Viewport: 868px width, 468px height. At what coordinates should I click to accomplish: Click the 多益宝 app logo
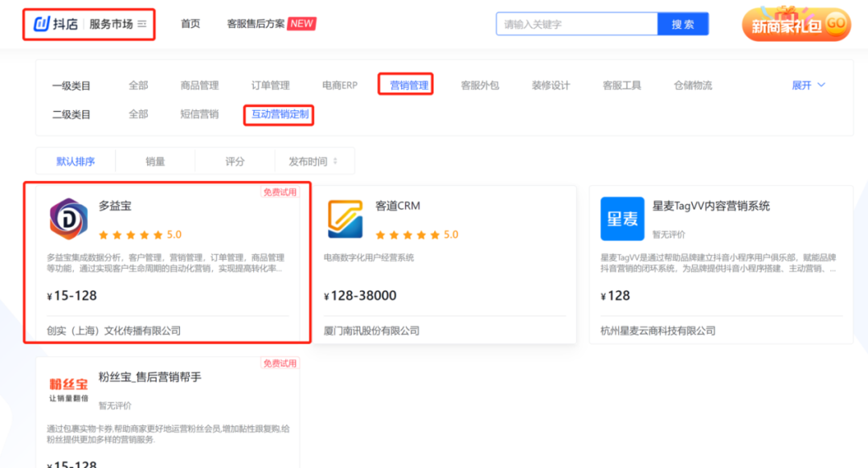click(68, 219)
